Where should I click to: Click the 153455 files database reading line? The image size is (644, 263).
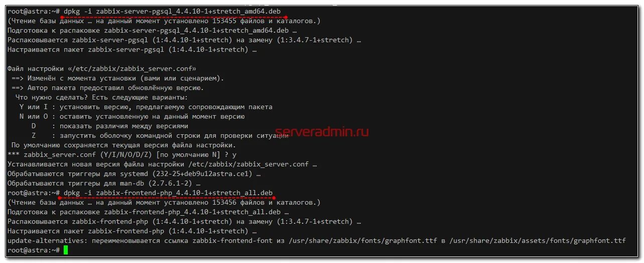(164, 21)
